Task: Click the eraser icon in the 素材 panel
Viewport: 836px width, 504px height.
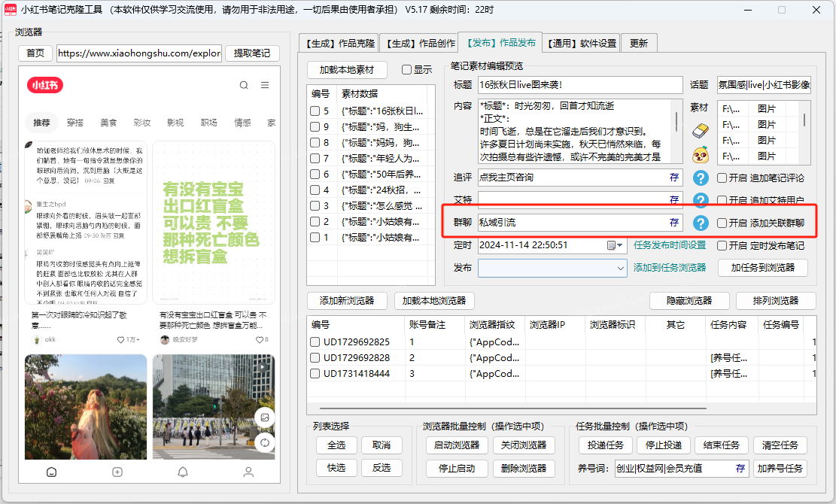Action: 701,132
